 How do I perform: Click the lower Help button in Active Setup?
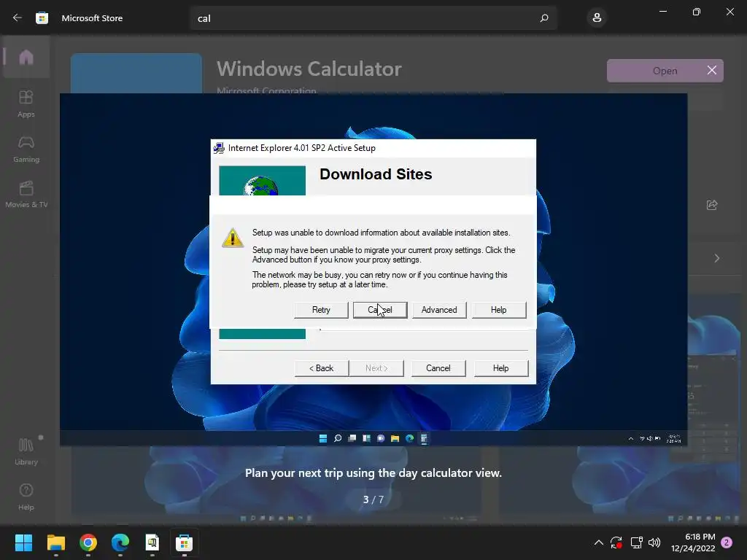click(x=500, y=368)
